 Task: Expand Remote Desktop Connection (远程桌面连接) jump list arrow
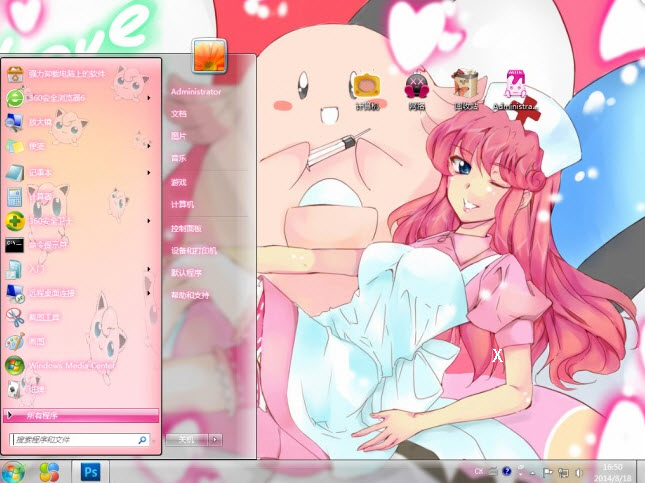(148, 293)
